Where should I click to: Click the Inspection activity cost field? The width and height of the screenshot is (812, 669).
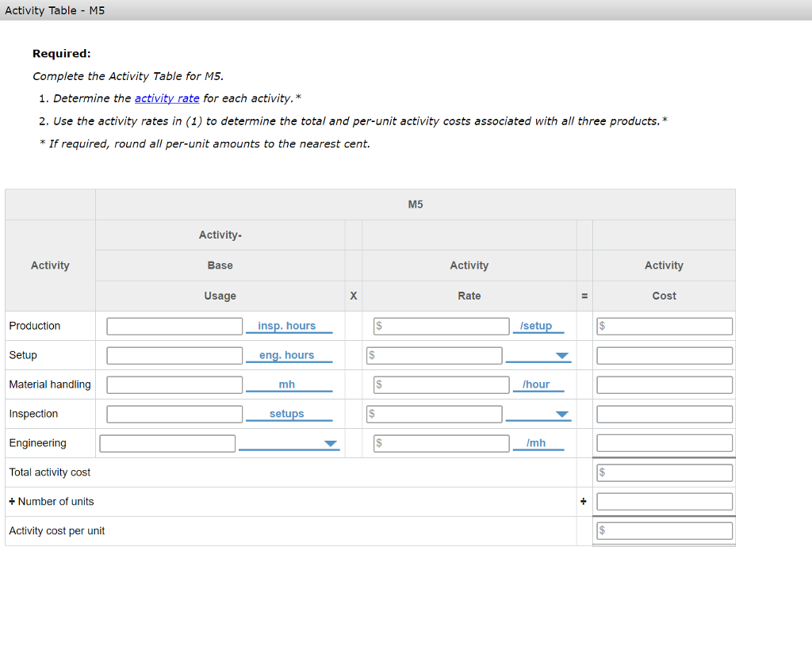pyautogui.click(x=665, y=415)
